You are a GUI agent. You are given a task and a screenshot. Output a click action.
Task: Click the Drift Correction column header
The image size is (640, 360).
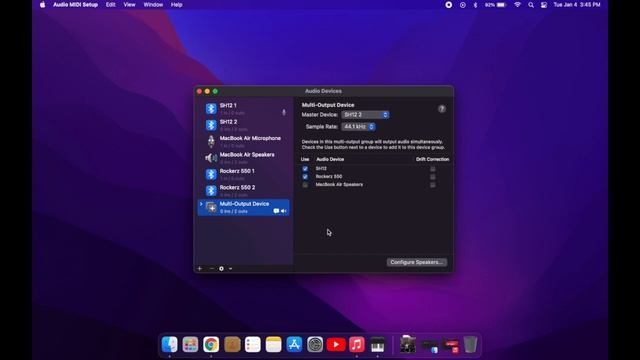click(432, 159)
